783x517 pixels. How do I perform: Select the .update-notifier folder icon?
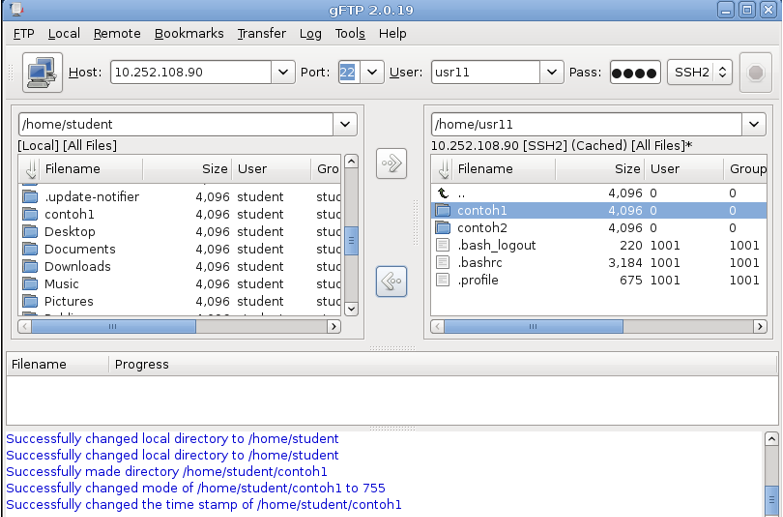(x=30, y=197)
